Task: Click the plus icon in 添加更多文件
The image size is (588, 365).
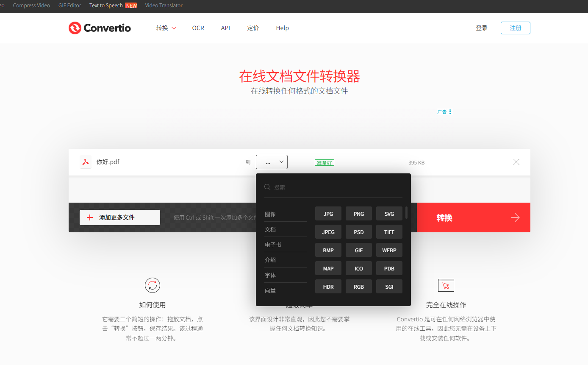Action: point(90,217)
